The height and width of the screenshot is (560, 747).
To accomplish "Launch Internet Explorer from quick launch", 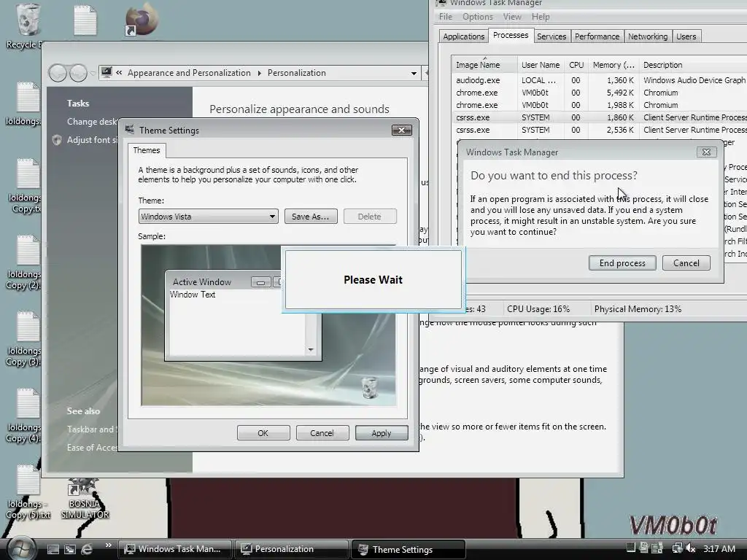I will [x=87, y=549].
